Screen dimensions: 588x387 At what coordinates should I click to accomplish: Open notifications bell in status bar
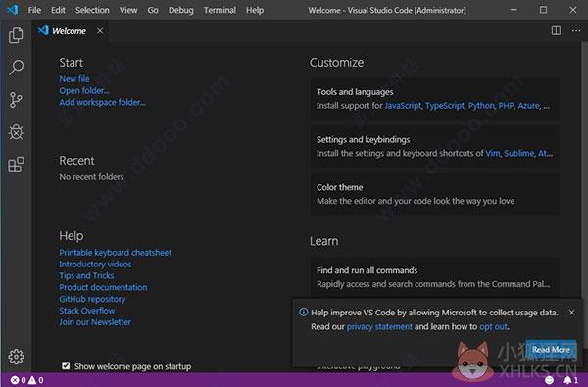(x=571, y=380)
